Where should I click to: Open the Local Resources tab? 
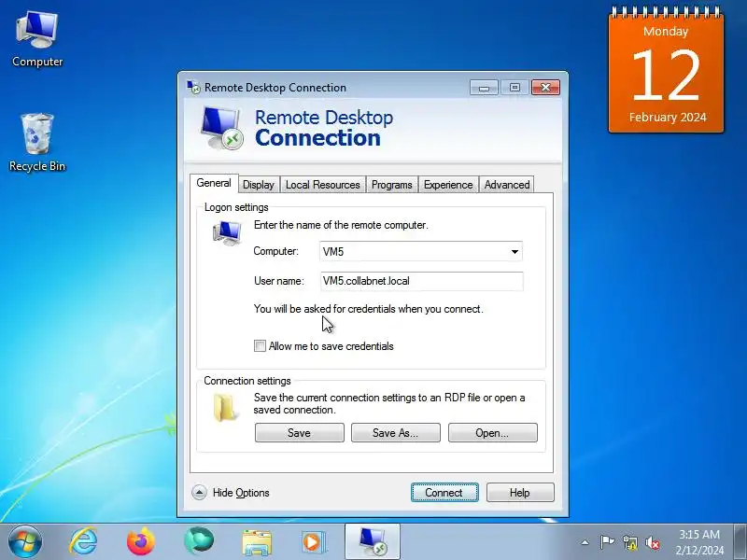coord(322,185)
